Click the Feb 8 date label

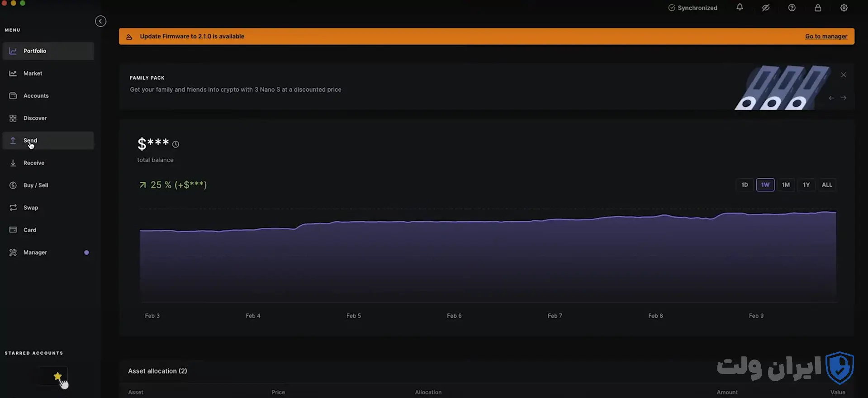click(655, 316)
